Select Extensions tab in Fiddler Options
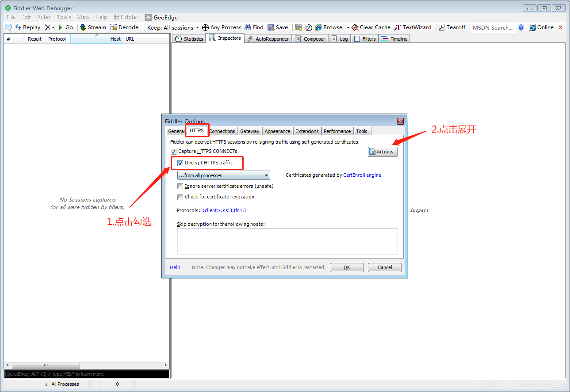This screenshot has height=392, width=570. (x=307, y=131)
